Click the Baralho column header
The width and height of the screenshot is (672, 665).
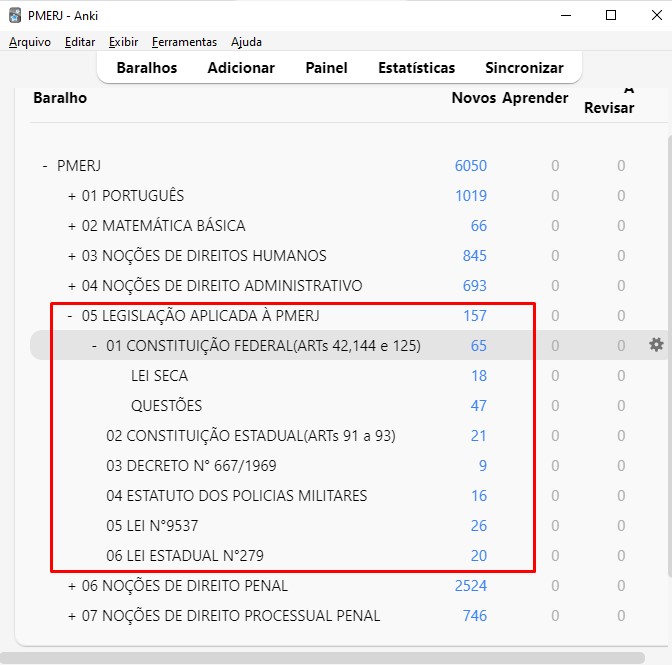[60, 98]
